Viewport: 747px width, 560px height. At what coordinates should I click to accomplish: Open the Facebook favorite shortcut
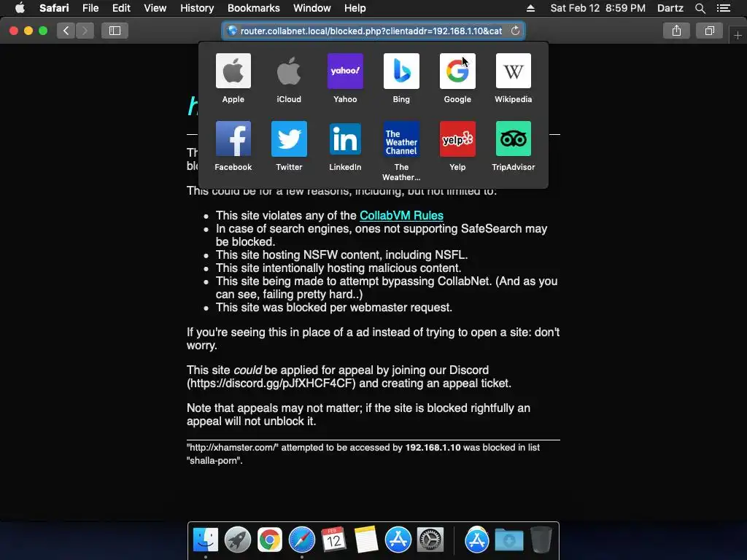pos(233,139)
